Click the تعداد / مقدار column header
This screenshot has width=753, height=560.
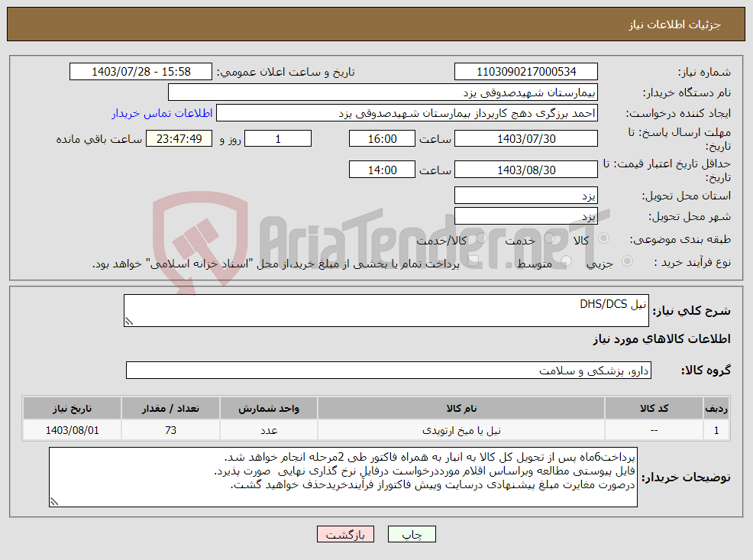point(170,408)
